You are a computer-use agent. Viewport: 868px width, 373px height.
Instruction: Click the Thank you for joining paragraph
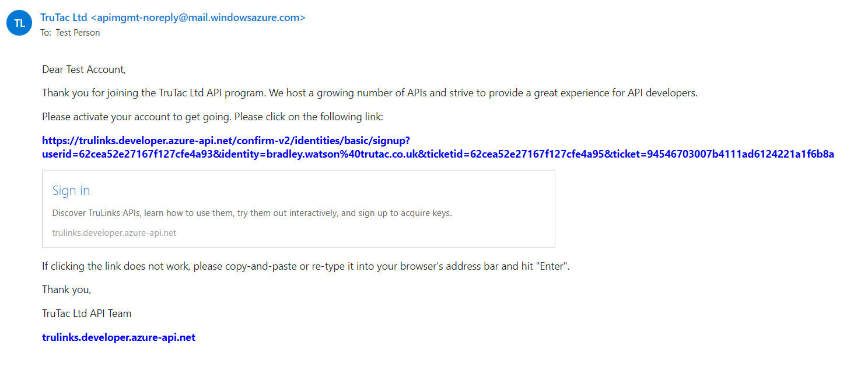click(x=370, y=93)
